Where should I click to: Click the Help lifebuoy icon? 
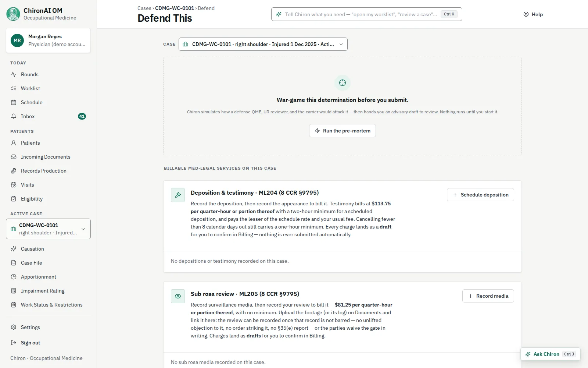526,14
